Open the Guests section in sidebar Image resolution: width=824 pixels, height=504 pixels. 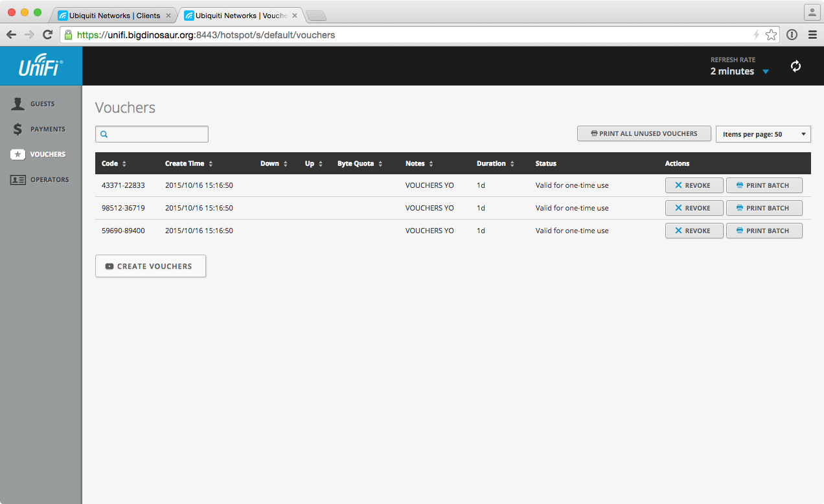point(41,104)
